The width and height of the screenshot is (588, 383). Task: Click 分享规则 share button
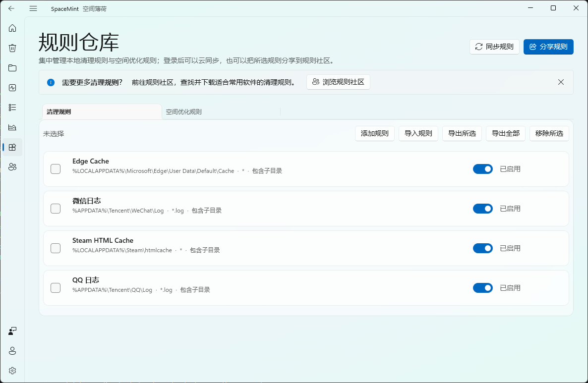point(548,47)
